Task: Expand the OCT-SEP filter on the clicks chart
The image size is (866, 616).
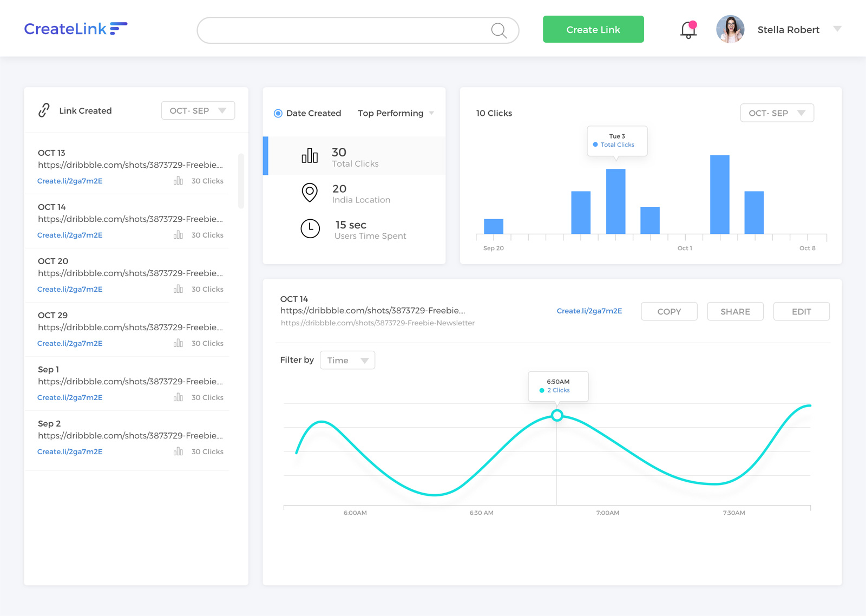Action: pos(777,113)
